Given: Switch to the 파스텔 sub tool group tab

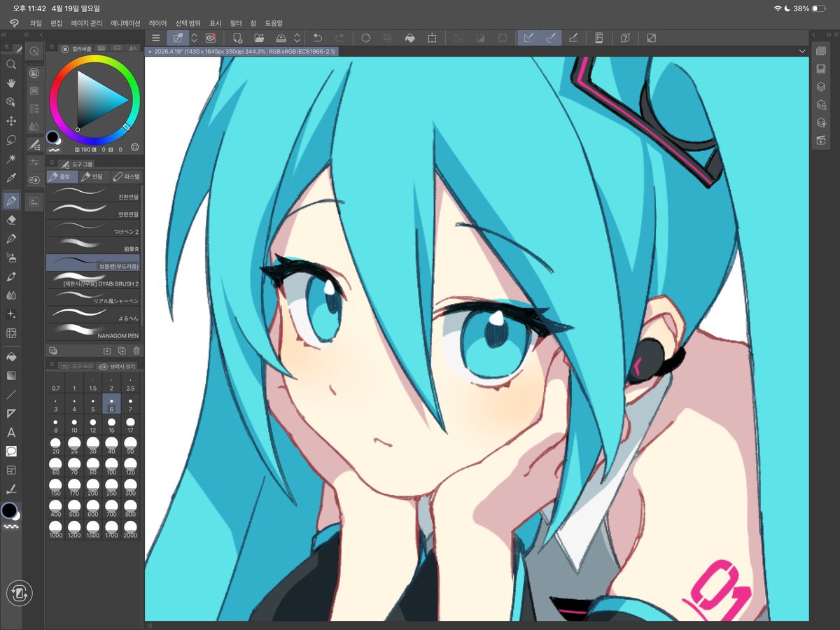Looking at the screenshot, I should tap(126, 176).
